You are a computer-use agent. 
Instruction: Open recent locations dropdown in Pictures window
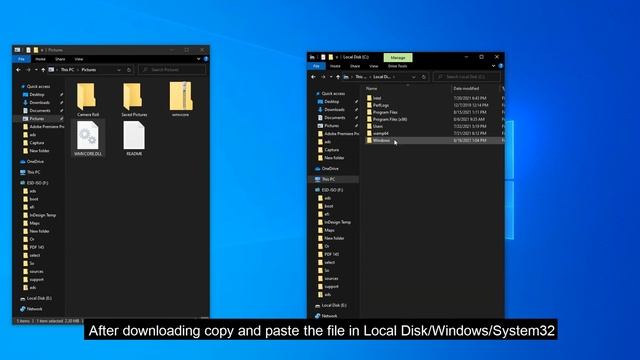36,70
